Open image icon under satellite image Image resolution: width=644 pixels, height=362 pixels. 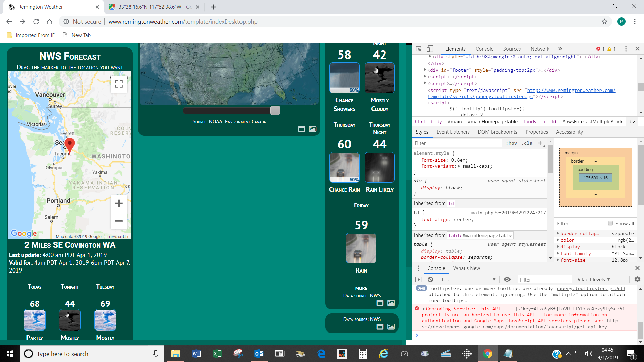[313, 129]
